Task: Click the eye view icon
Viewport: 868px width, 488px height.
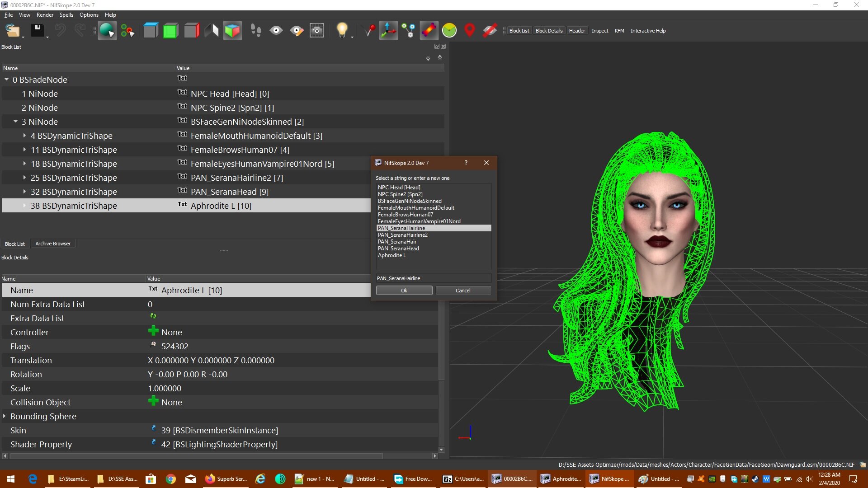Action: (x=276, y=31)
